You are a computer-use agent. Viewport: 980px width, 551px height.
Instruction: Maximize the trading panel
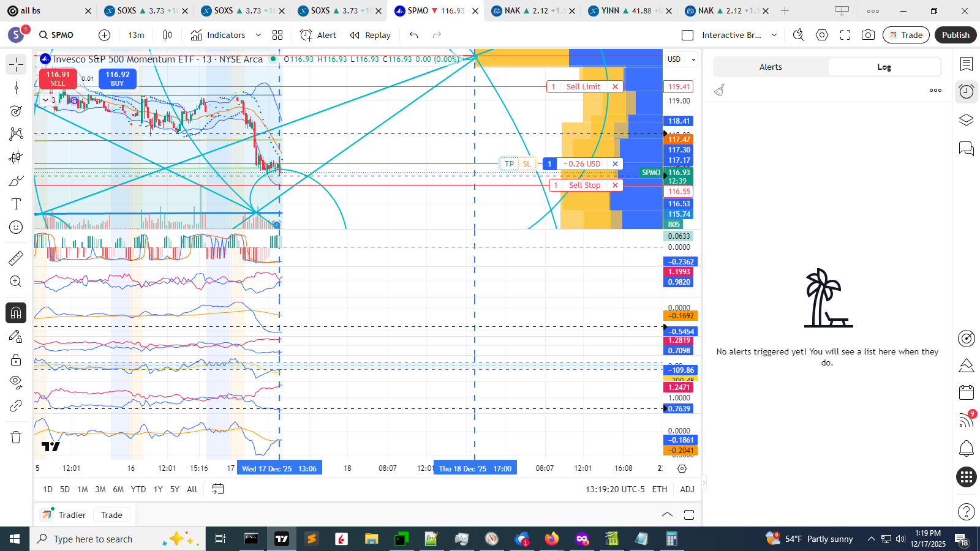(689, 515)
